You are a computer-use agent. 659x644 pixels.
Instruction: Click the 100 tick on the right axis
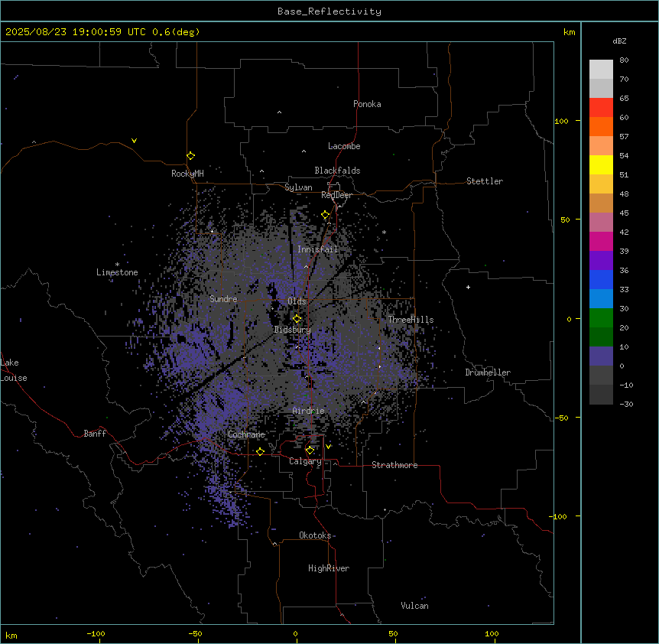click(561, 121)
